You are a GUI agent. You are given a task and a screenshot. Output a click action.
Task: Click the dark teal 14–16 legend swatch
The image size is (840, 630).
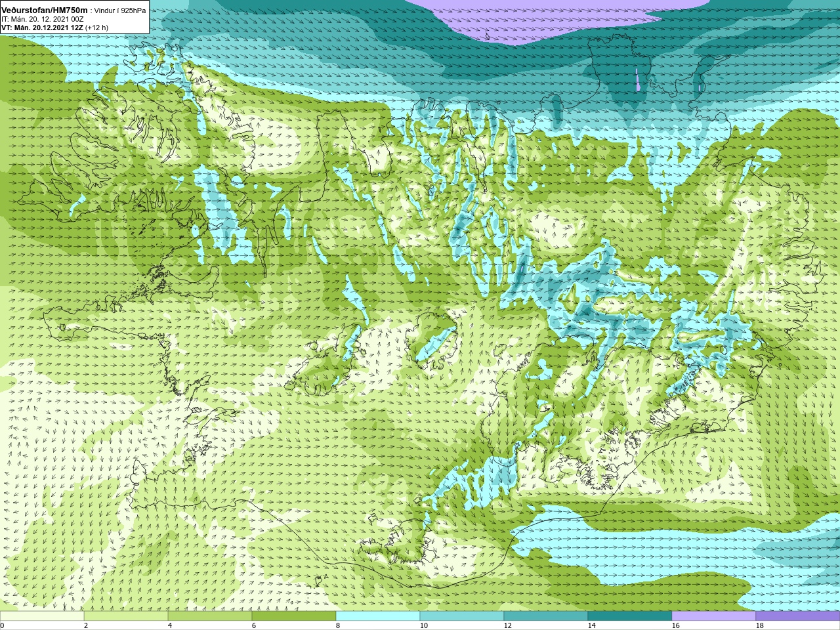pos(630,616)
